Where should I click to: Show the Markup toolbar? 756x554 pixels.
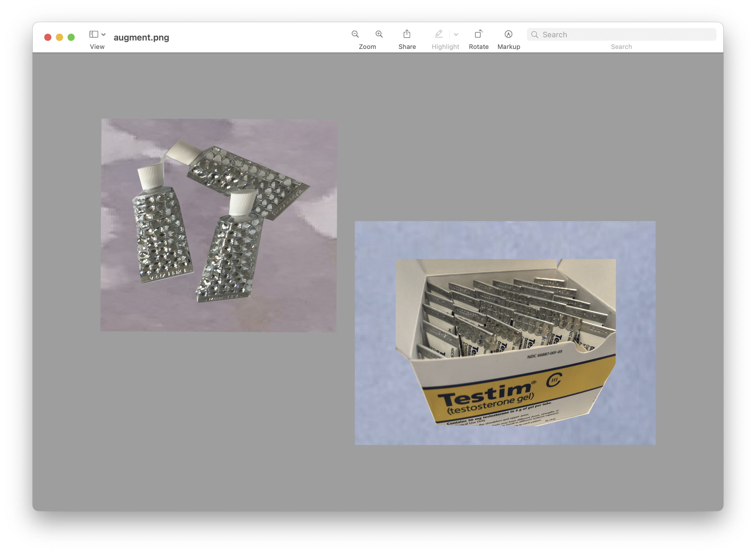click(508, 34)
